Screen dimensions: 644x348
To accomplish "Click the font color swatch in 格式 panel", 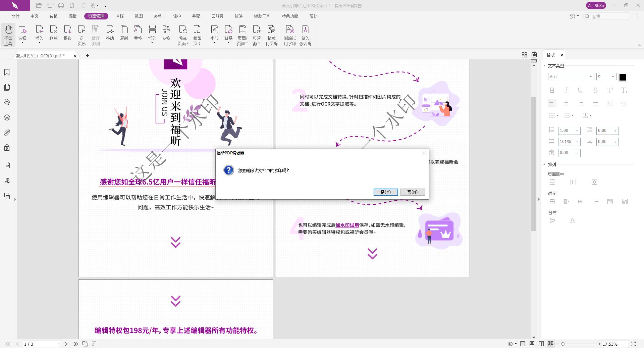I will tap(623, 77).
